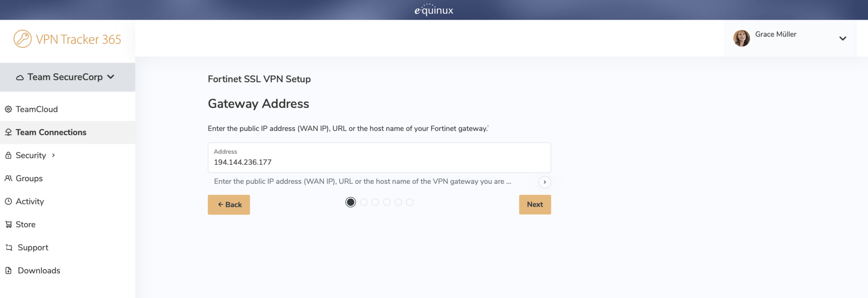Click the Store shopping cart icon
868x298 pixels.
[8, 224]
